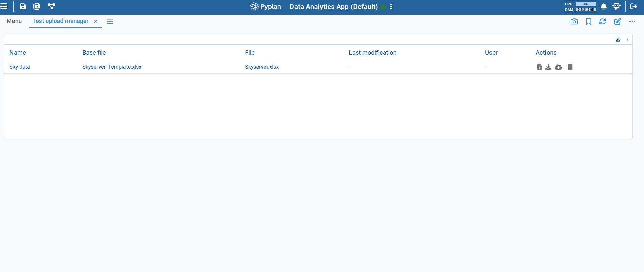Click the Skyserver.xlsx file cell
This screenshot has width=644, height=272.
pos(262,67)
